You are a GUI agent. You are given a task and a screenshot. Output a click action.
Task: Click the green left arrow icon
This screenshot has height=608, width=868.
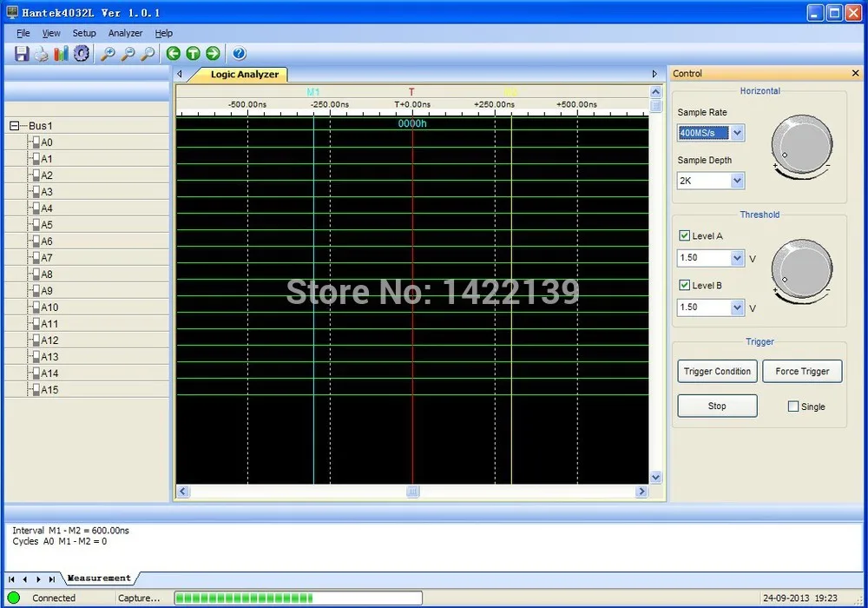pyautogui.click(x=174, y=53)
